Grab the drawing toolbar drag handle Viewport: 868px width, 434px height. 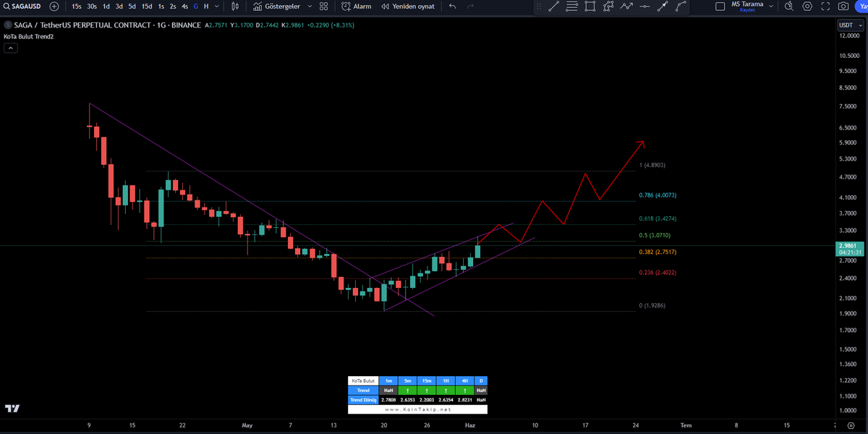coord(538,7)
